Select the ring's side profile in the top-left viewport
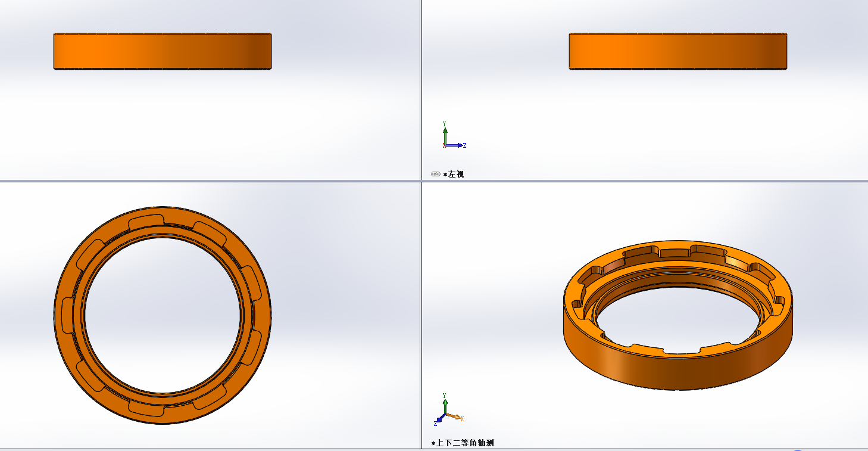The image size is (868, 451). point(163,51)
